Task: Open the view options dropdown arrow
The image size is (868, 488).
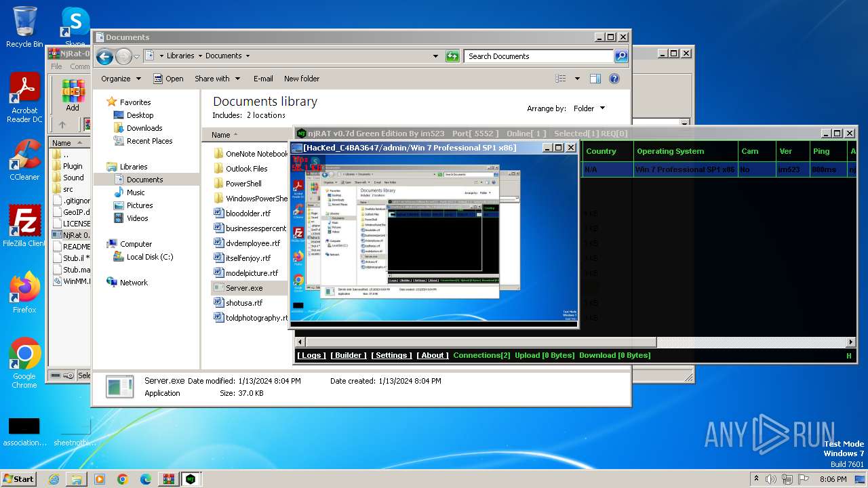Action: coord(577,79)
